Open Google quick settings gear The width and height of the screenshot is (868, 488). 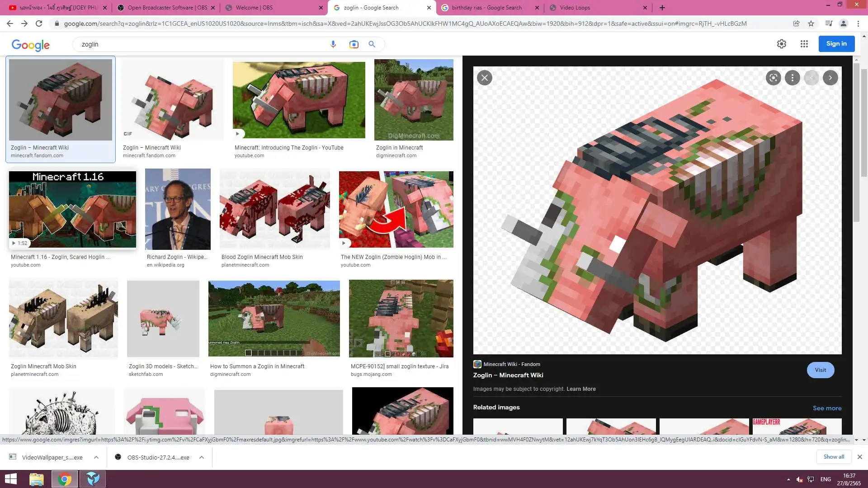[x=782, y=44]
